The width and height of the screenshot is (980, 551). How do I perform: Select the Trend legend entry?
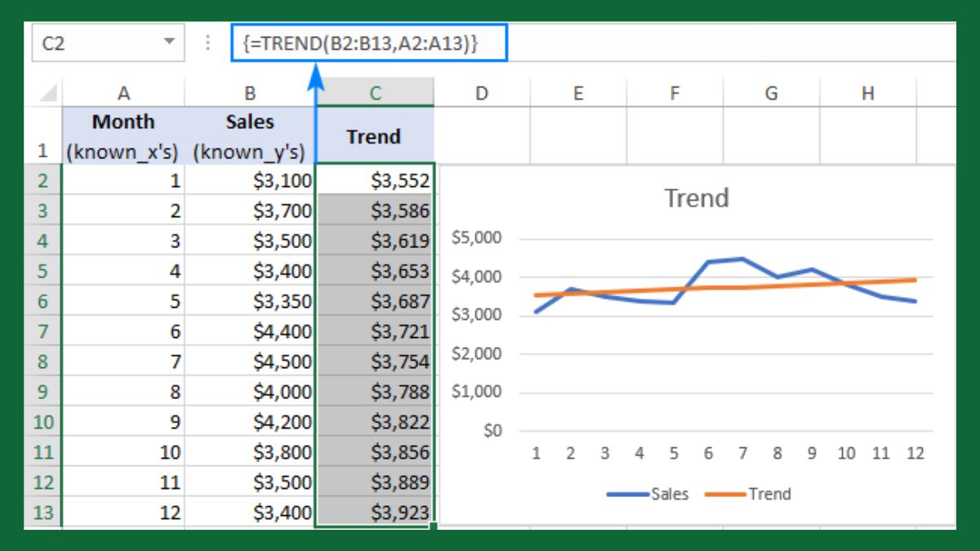[x=769, y=494]
